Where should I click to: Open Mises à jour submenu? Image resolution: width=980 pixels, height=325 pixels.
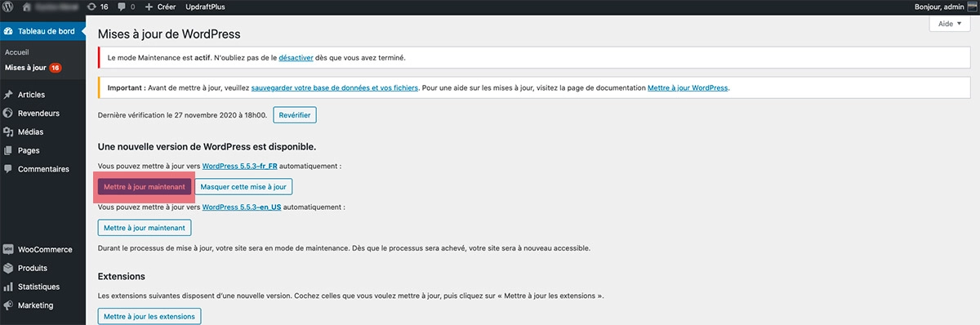coord(25,68)
